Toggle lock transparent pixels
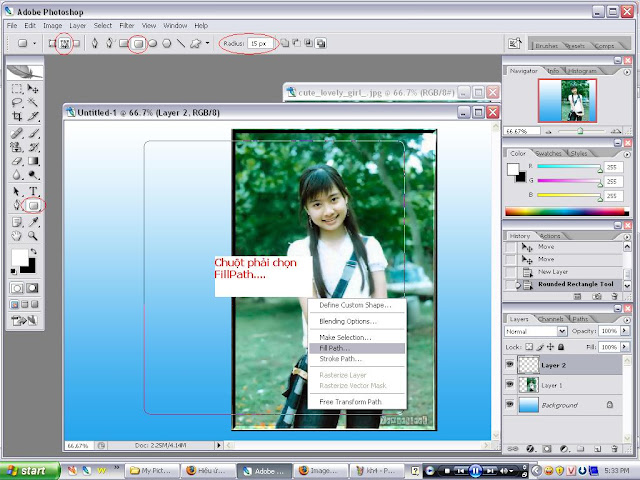The image size is (640, 480). pyautogui.click(x=529, y=347)
